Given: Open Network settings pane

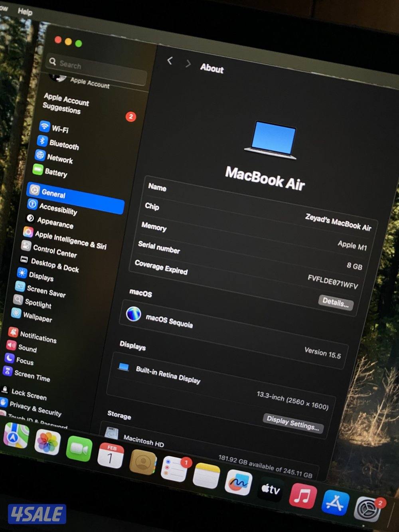Looking at the screenshot, I should pyautogui.click(x=59, y=158).
